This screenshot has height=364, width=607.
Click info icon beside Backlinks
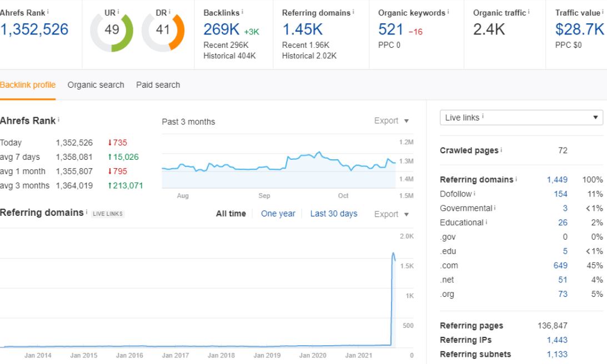click(242, 12)
